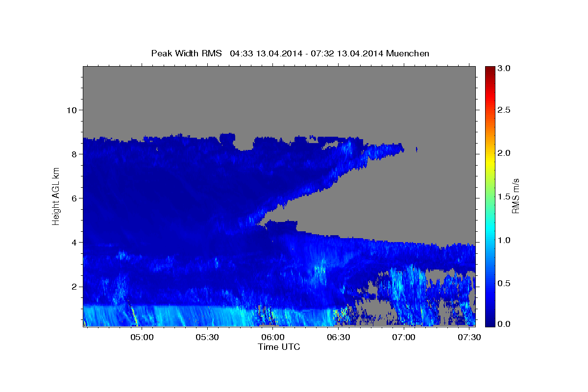Click the colorbar value 1.5
This screenshot has height=392, width=588.
(x=504, y=197)
